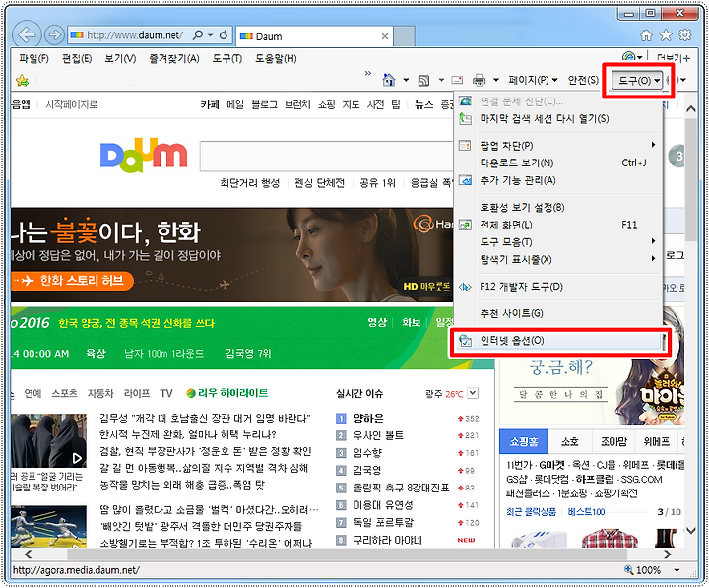Open the 도구(T) menu bar item
This screenshot has width=709, height=588.
227,58
